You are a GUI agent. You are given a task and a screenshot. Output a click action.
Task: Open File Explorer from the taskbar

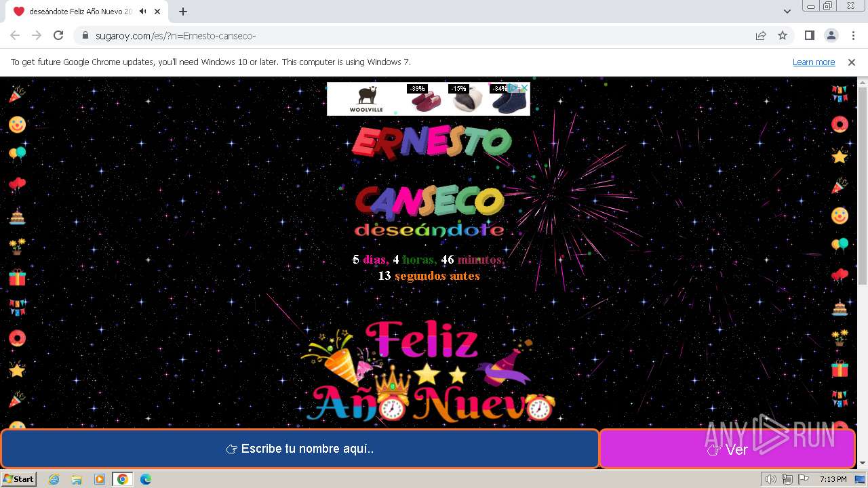[x=77, y=479]
